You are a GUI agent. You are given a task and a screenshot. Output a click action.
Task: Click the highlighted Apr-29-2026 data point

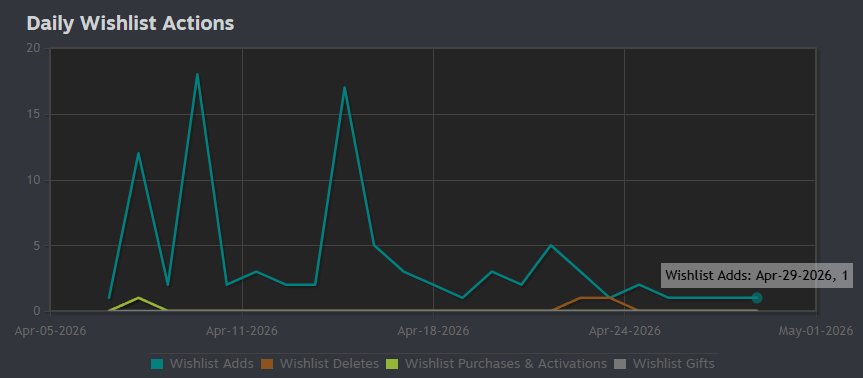pyautogui.click(x=757, y=298)
